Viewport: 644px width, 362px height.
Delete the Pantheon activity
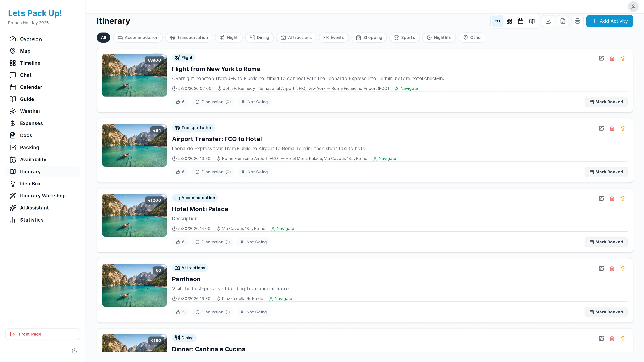click(x=612, y=268)
